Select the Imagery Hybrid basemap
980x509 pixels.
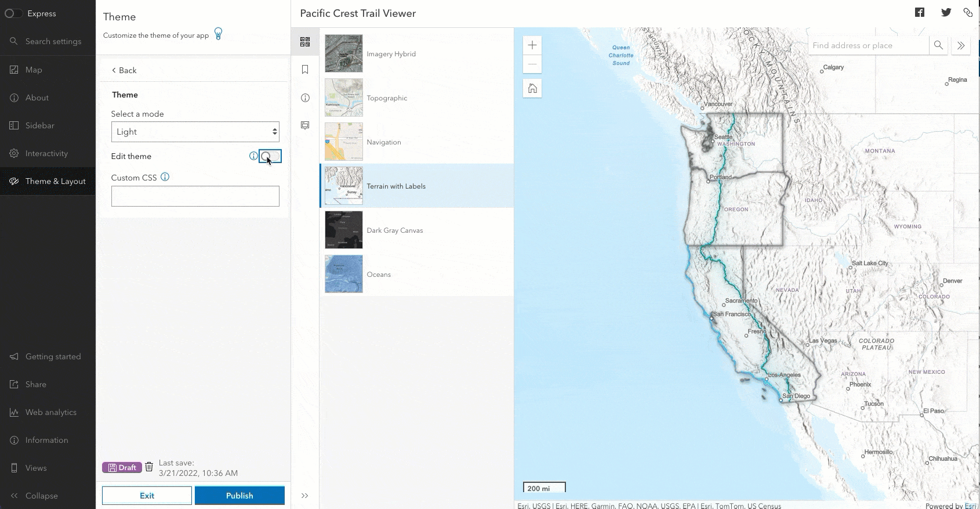tap(417, 54)
